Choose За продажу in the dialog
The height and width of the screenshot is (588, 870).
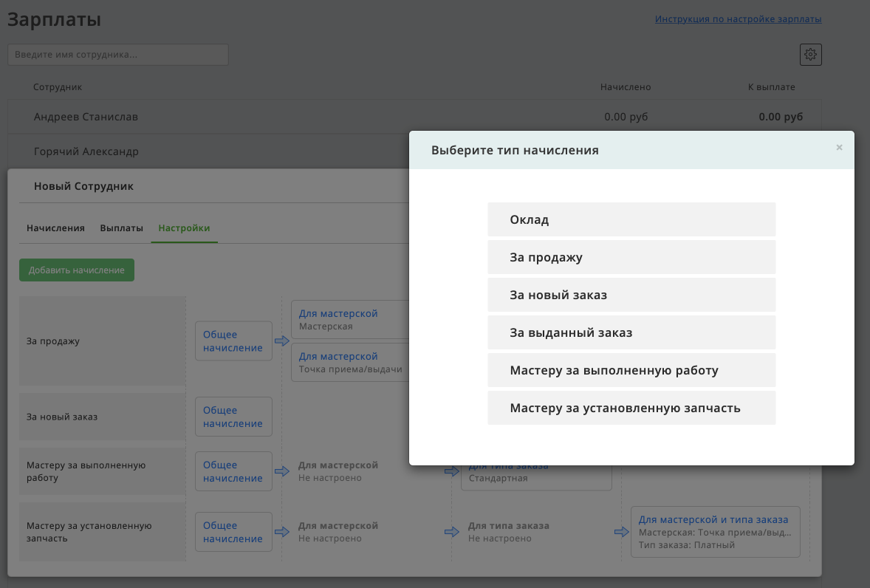pyautogui.click(x=631, y=257)
